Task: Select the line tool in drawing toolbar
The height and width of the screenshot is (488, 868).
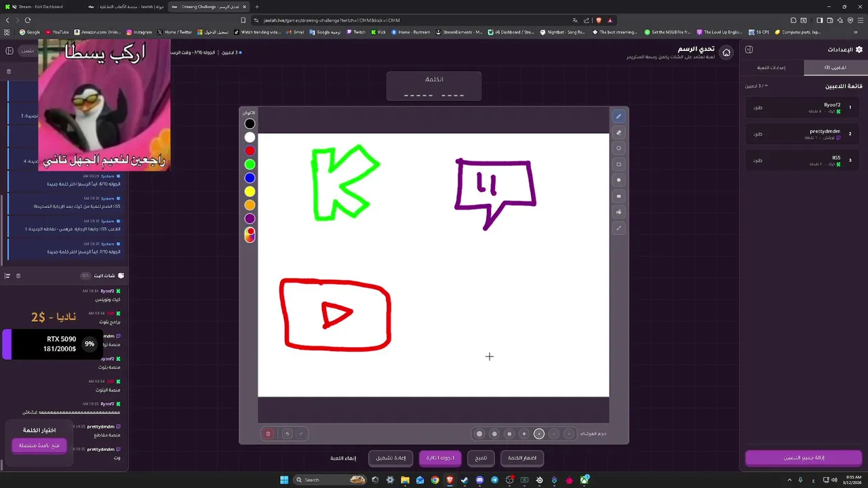Action: click(618, 228)
